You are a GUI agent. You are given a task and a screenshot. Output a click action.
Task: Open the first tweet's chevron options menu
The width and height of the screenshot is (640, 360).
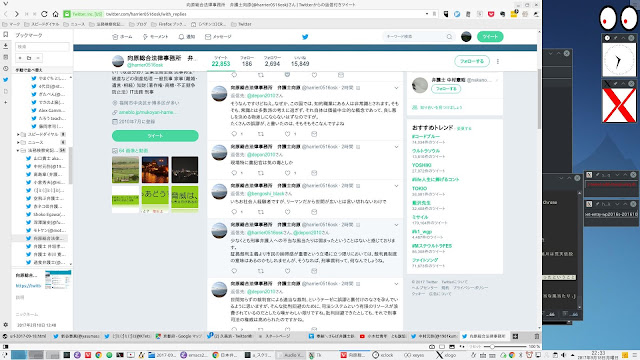click(x=396, y=88)
